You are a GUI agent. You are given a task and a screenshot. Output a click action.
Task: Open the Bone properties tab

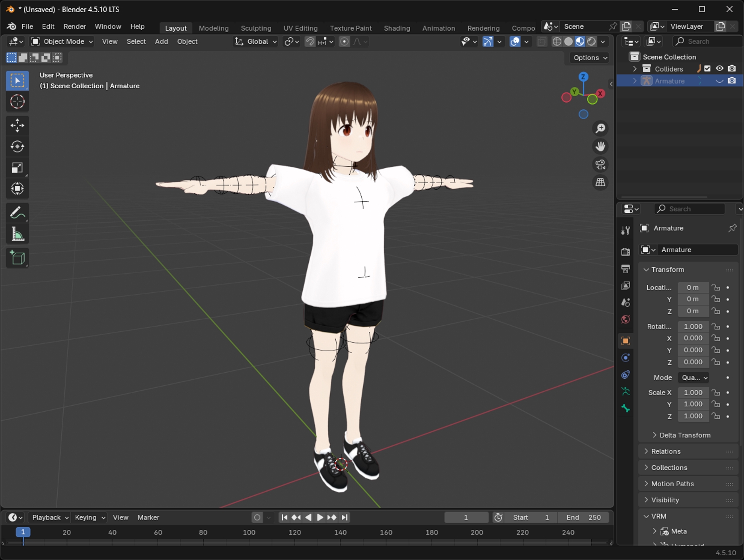point(625,408)
